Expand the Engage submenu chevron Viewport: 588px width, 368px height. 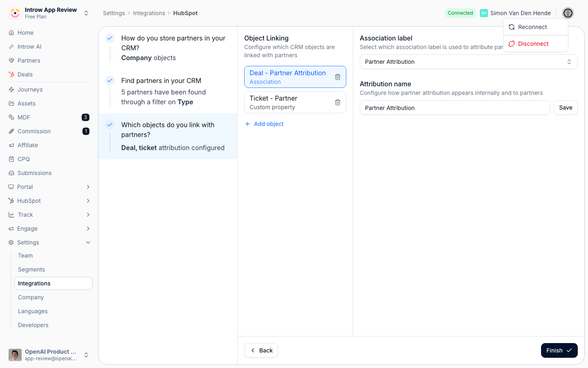pos(88,229)
